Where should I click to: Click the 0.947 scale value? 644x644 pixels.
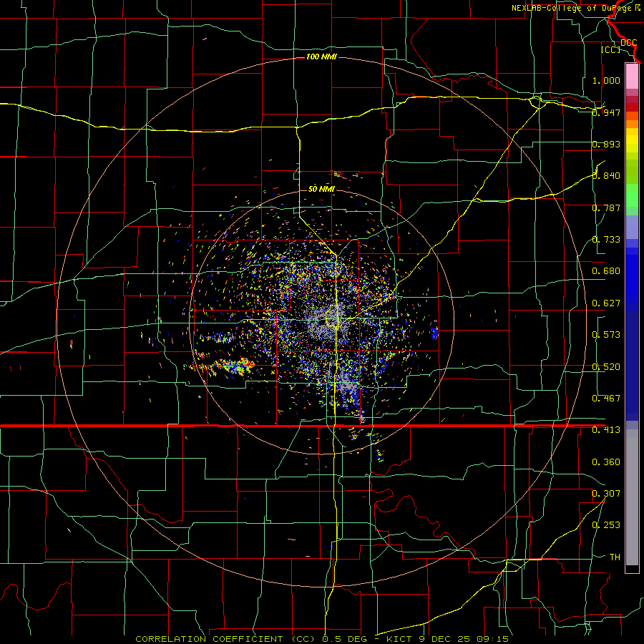click(606, 112)
